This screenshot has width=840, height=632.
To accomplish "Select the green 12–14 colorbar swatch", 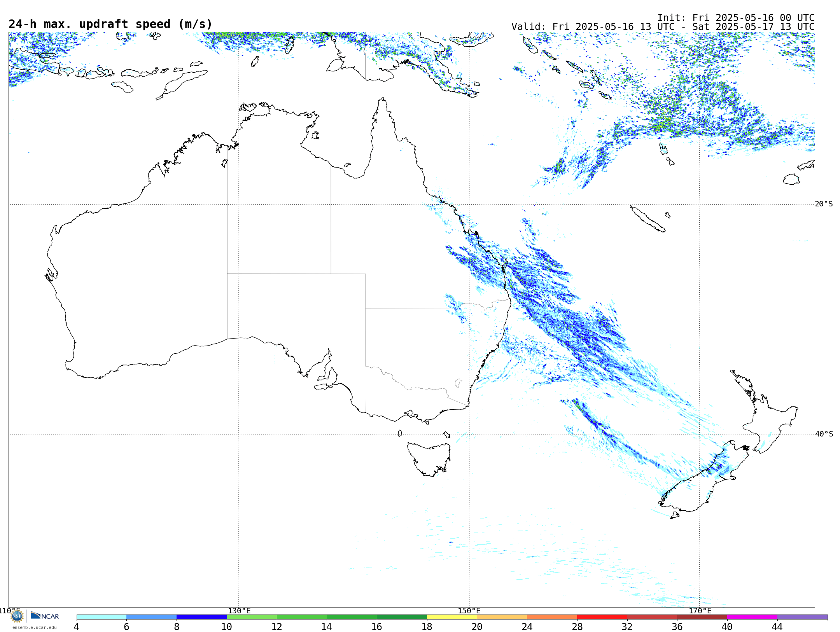I will (302, 617).
